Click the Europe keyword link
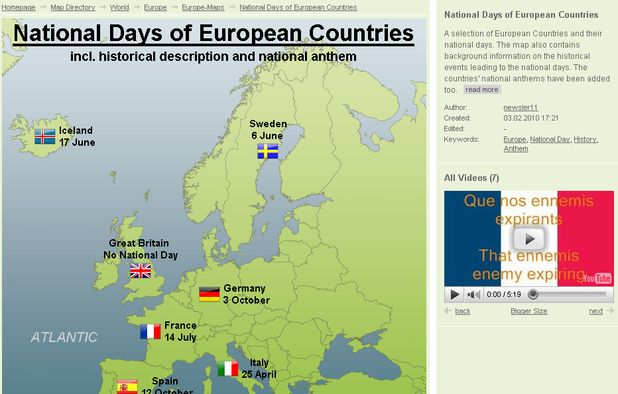Image resolution: width=618 pixels, height=394 pixels. click(515, 139)
